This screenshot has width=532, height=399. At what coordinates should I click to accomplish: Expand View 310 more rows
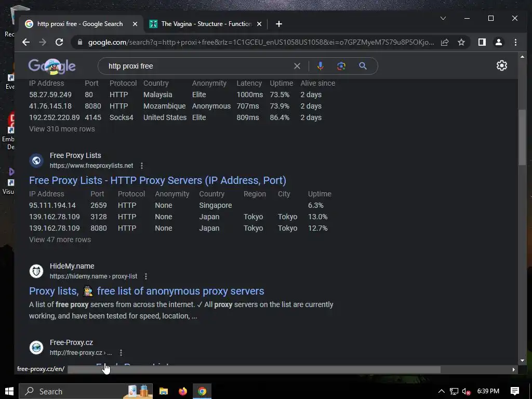coord(62,129)
